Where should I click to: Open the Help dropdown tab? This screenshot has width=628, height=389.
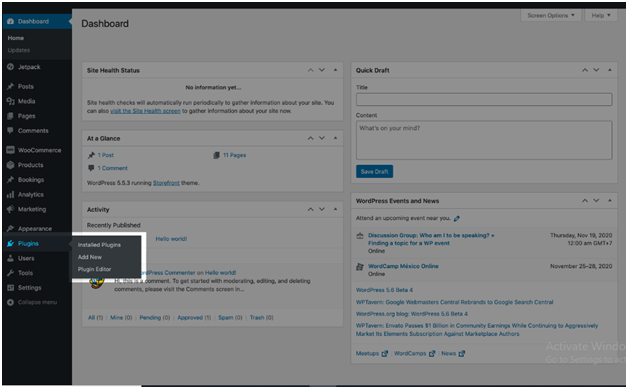(x=601, y=15)
